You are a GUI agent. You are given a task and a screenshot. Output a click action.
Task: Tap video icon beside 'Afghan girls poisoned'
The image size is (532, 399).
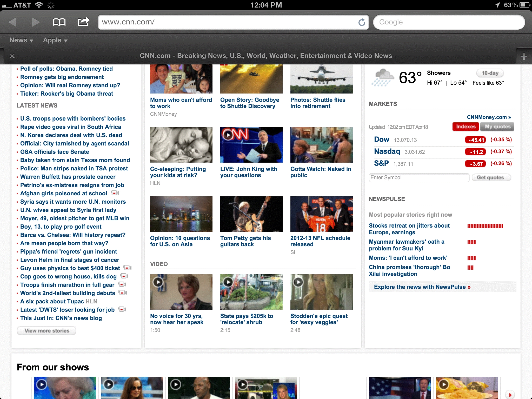tap(115, 193)
